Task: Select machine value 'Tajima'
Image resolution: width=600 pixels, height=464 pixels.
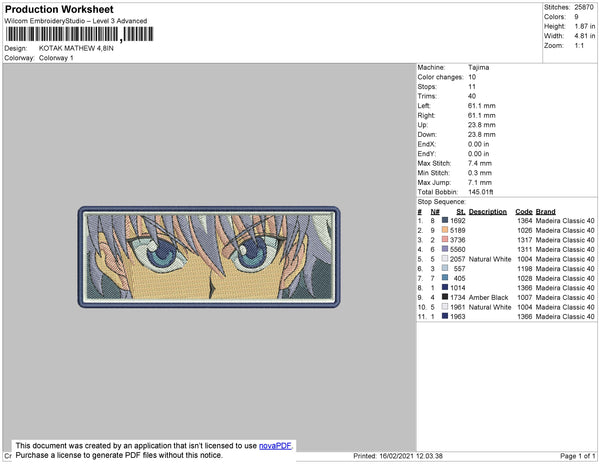Action: click(x=478, y=67)
